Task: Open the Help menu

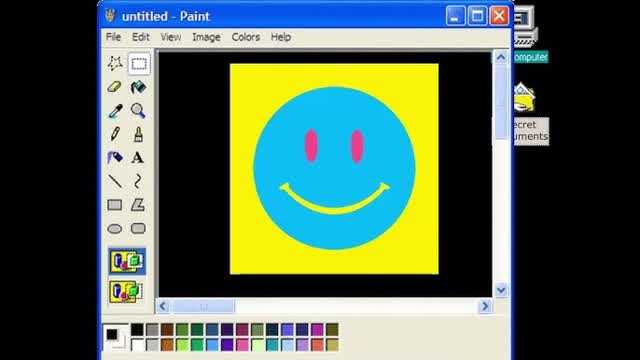Action: click(281, 37)
